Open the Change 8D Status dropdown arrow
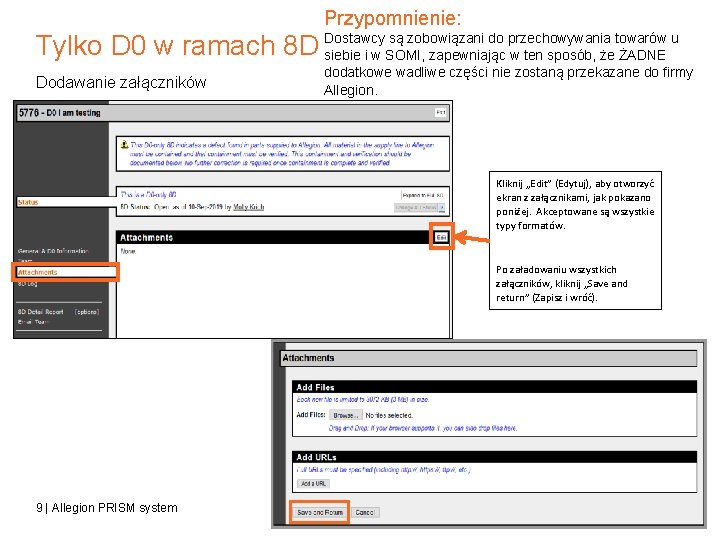 [x=442, y=208]
